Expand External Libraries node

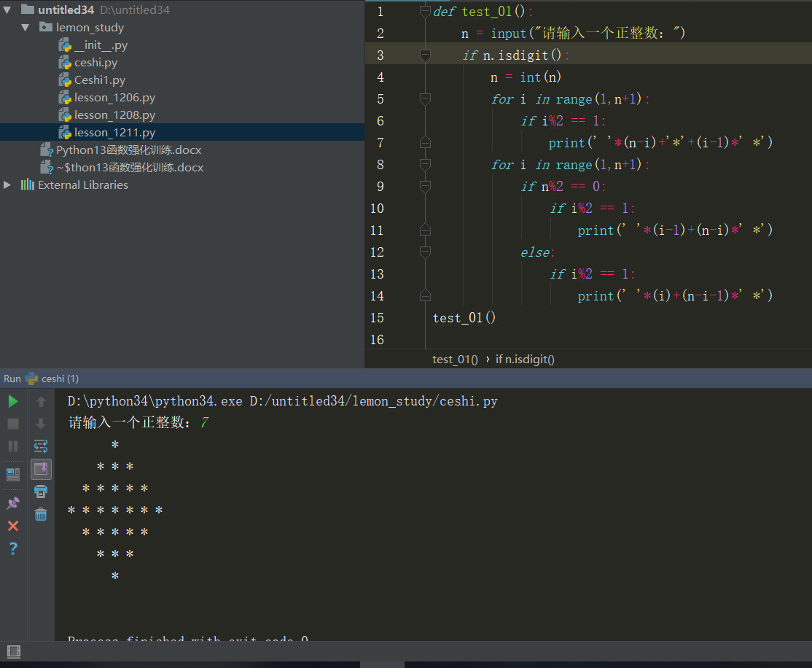(x=8, y=185)
